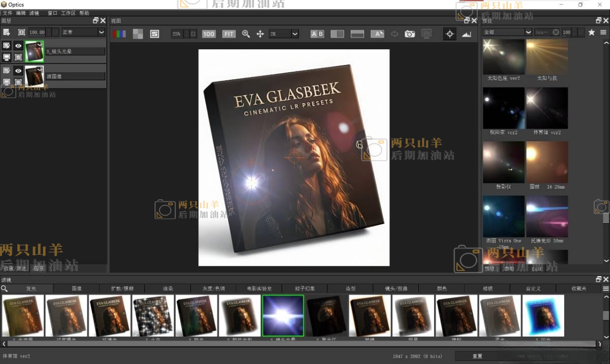Screen dimensions: 610x364
Task: Click the magnifier zoom tool icon
Action: click(x=246, y=34)
